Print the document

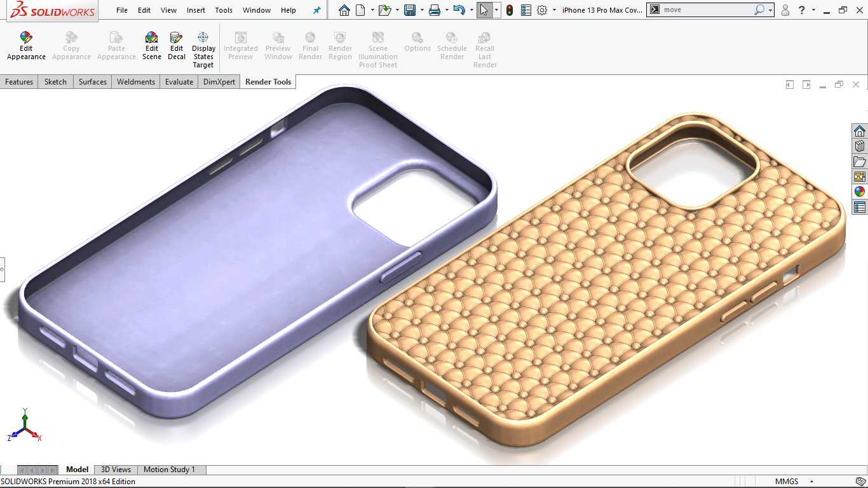click(x=435, y=10)
